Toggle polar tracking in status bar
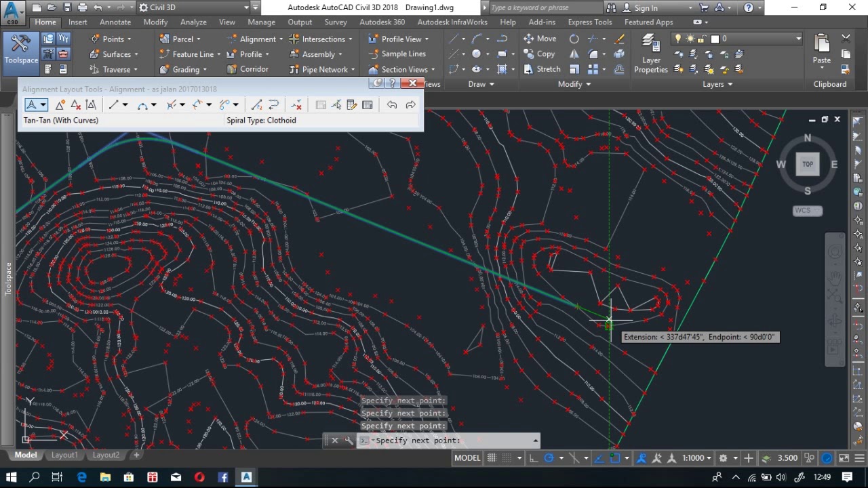This screenshot has width=868, height=488. (549, 458)
